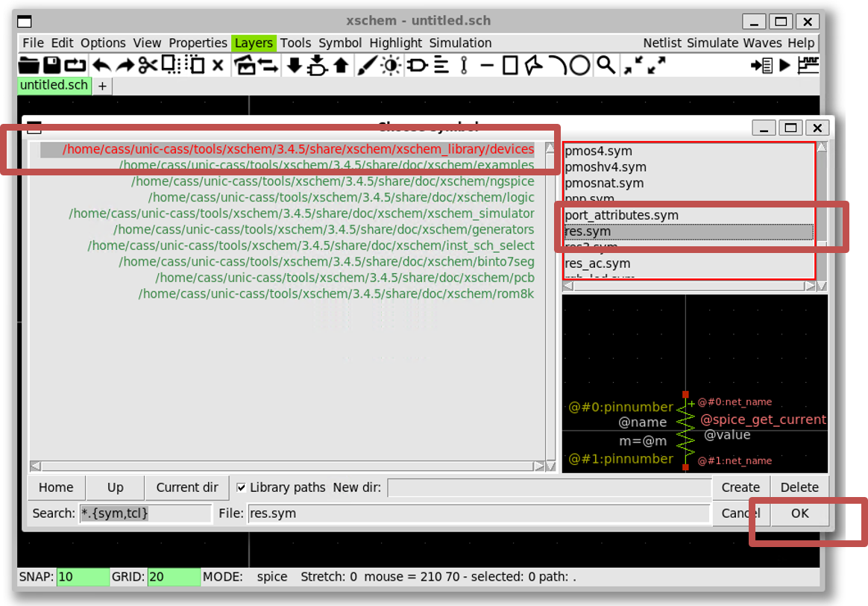Select the draw circle tool icon
Image resolution: width=868 pixels, height=606 pixels.
pos(579,66)
